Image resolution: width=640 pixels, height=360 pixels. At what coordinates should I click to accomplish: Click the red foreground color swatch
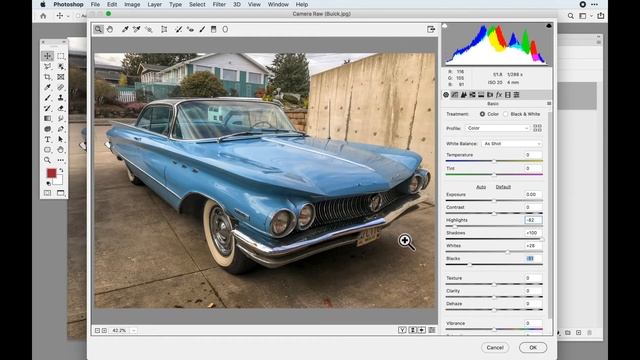point(51,173)
